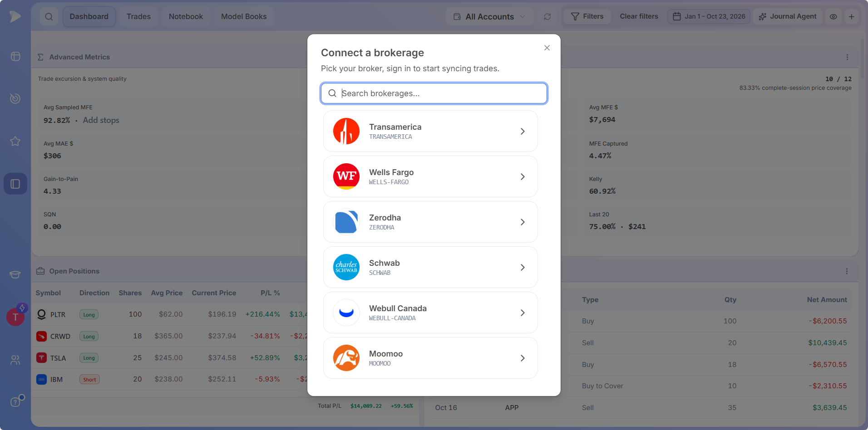This screenshot has height=430, width=868.
Task: Click the refresh sync icon beside All Accounts
Action: pyautogui.click(x=547, y=17)
